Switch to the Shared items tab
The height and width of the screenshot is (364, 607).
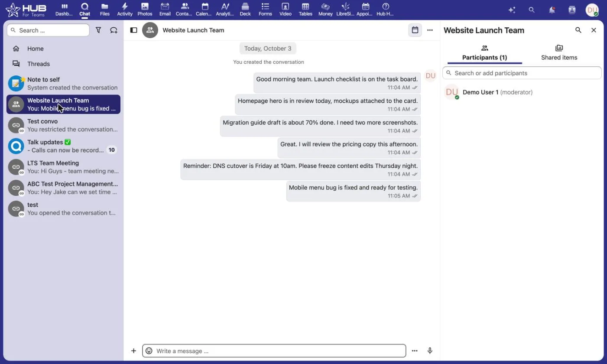pyautogui.click(x=559, y=53)
